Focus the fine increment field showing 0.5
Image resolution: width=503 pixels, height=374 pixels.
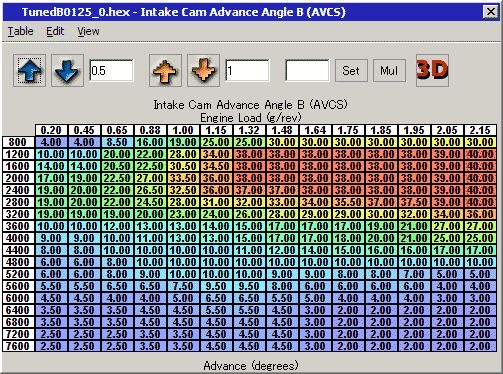(111, 71)
